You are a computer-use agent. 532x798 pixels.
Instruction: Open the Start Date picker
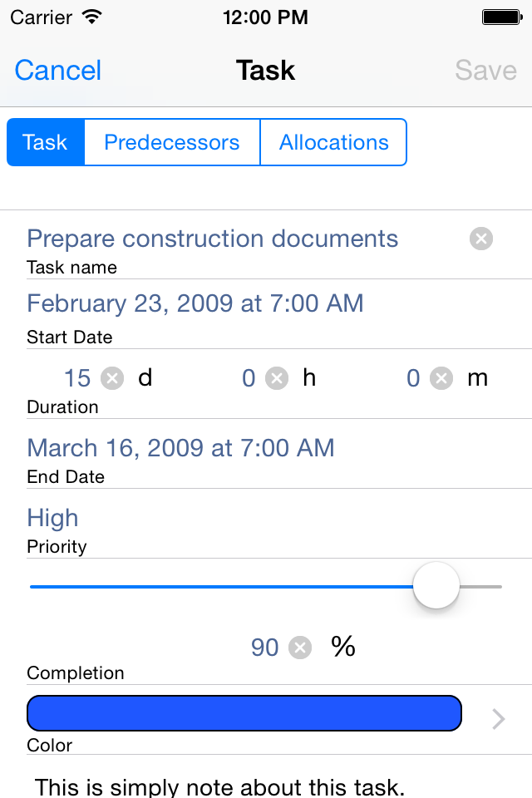(195, 303)
